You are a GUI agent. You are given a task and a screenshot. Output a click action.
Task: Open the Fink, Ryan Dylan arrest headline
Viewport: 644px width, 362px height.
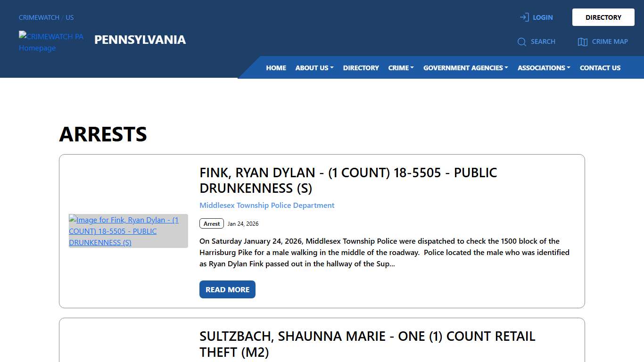tap(348, 180)
